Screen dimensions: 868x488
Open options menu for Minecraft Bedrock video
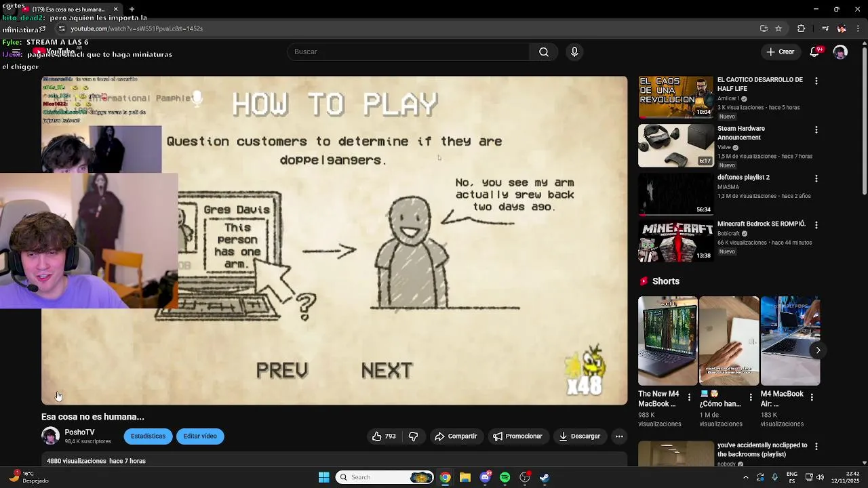pos(816,225)
